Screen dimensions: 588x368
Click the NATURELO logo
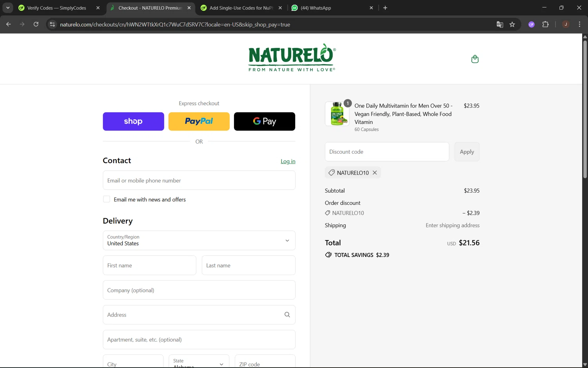pos(292,58)
